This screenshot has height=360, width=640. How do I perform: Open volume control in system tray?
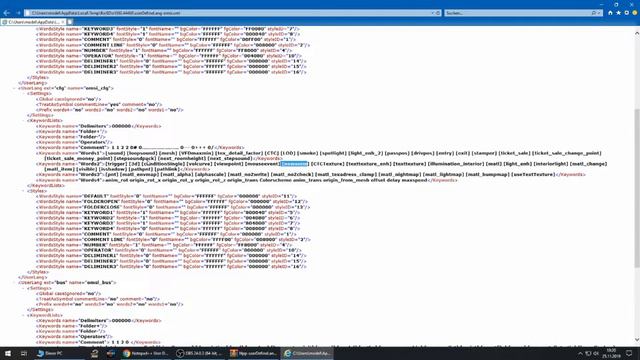click(x=596, y=353)
